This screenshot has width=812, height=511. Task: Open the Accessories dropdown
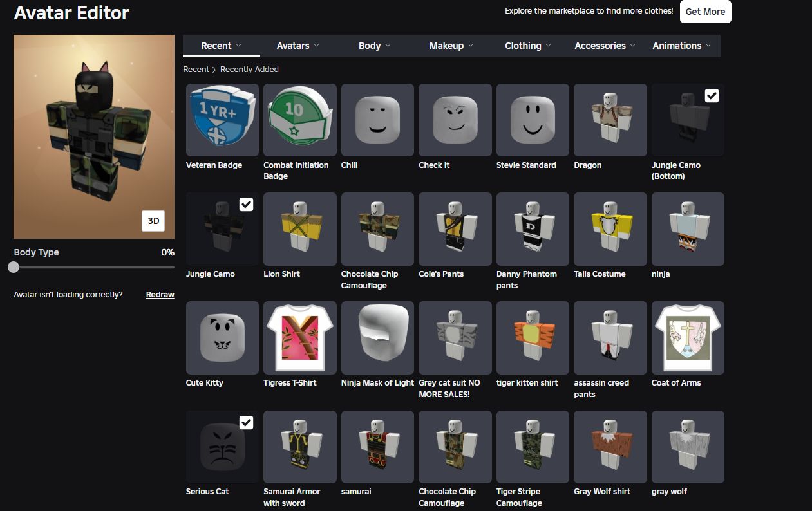click(x=605, y=46)
